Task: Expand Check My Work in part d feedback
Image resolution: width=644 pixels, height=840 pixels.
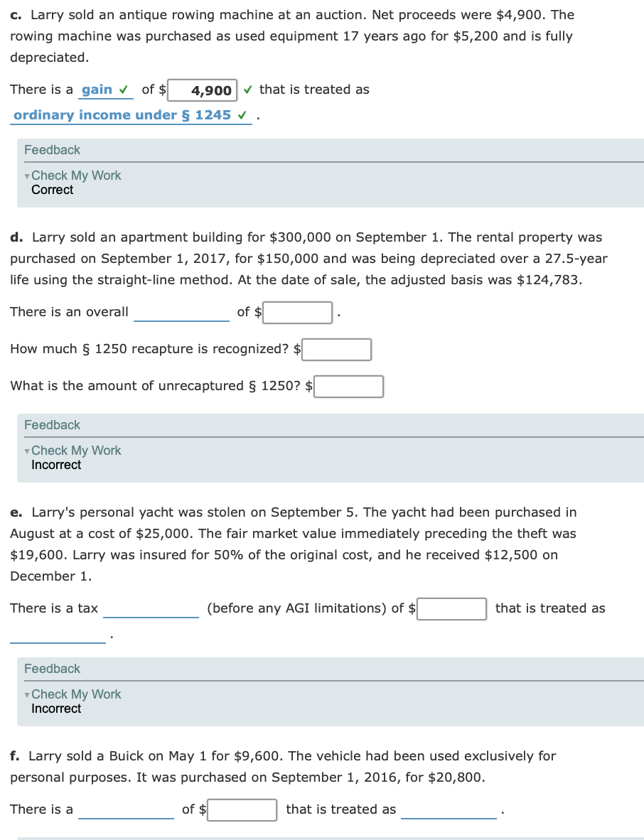Action: tap(75, 450)
